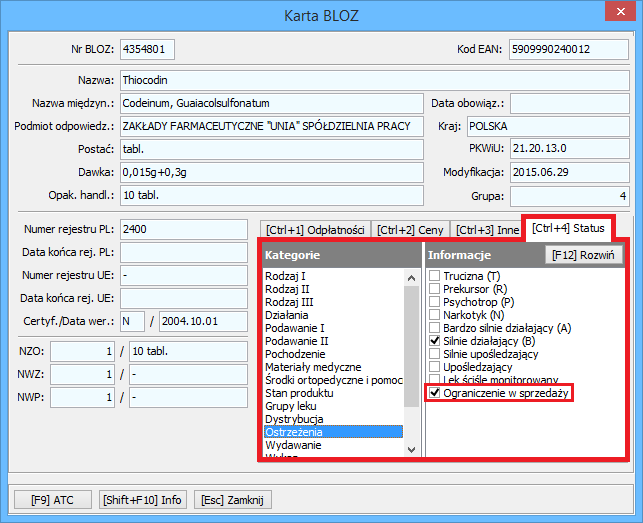
Task: Click the 2004.10.01 date field
Action: [x=203, y=321]
